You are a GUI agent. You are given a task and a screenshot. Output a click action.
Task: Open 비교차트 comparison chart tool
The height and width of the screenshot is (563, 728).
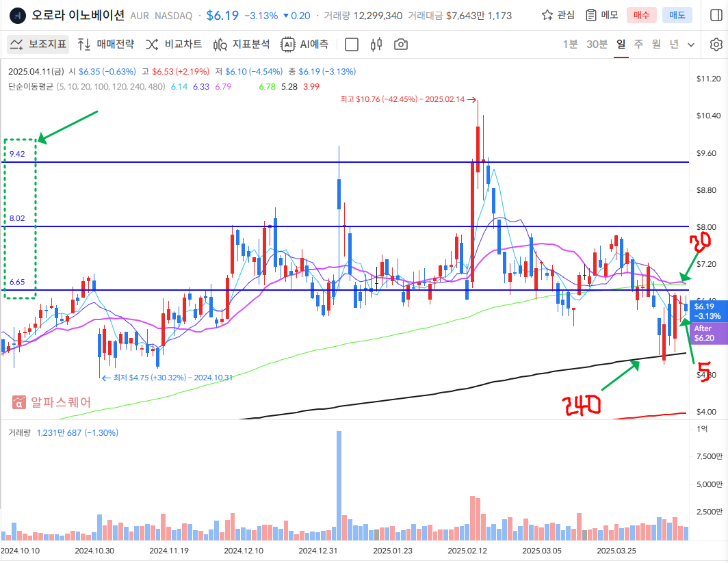point(174,44)
